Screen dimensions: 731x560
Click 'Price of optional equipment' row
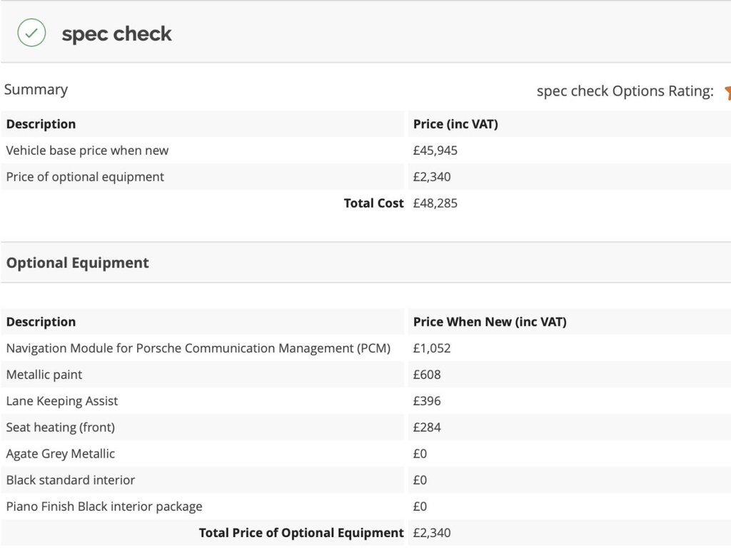click(x=85, y=177)
